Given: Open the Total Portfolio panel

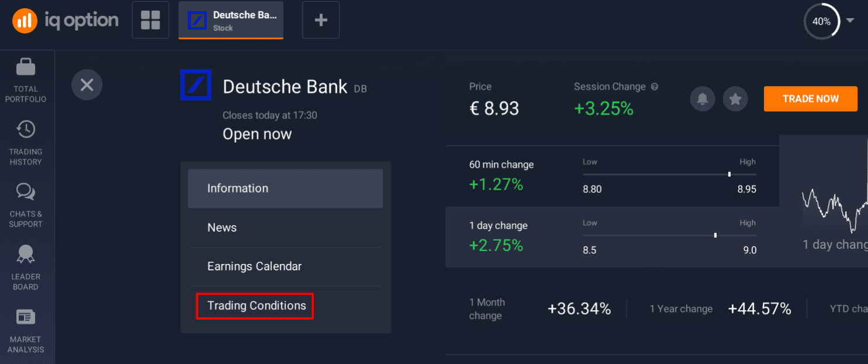Looking at the screenshot, I should 26,79.
